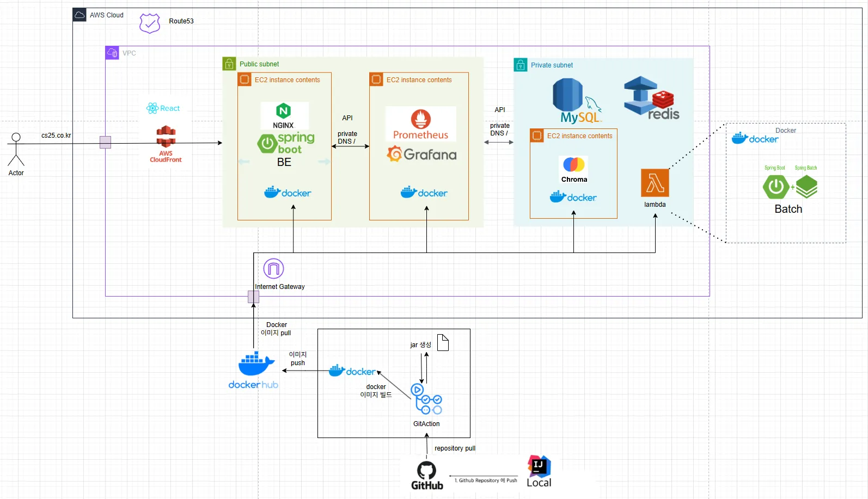Click the 'Batch' text label

(788, 209)
